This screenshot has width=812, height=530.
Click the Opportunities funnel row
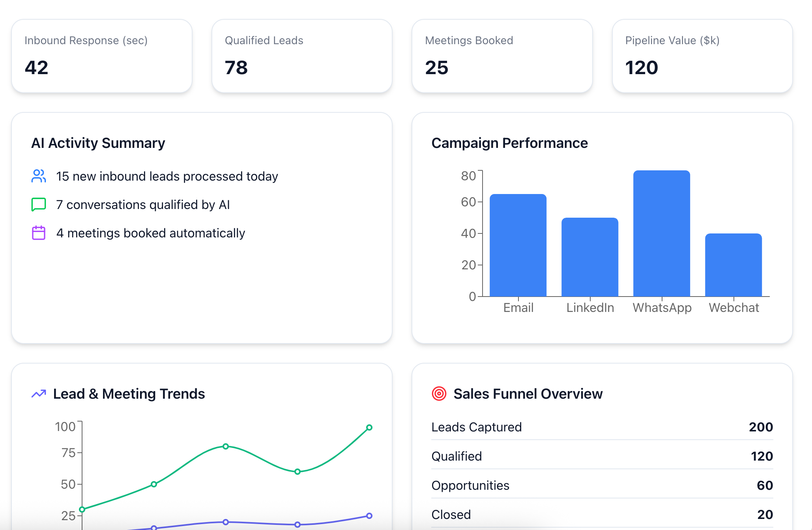click(602, 485)
